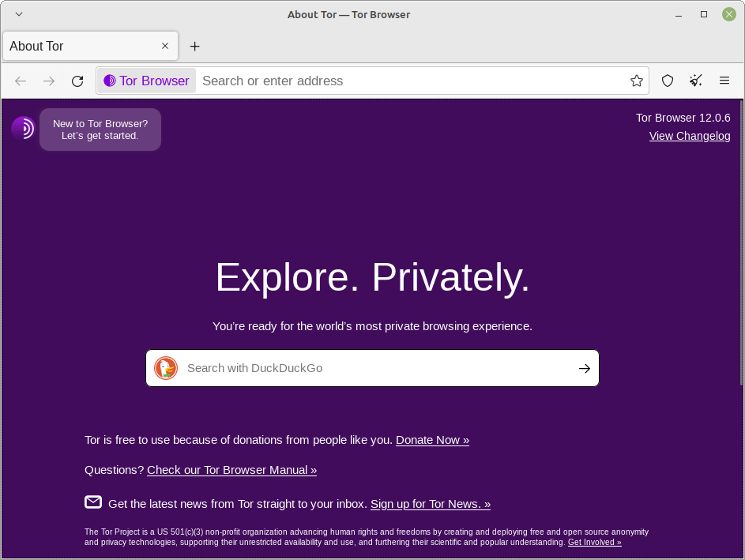Image resolution: width=745 pixels, height=560 pixels.
Task: Close the About Tor tab
Action: 165,46
